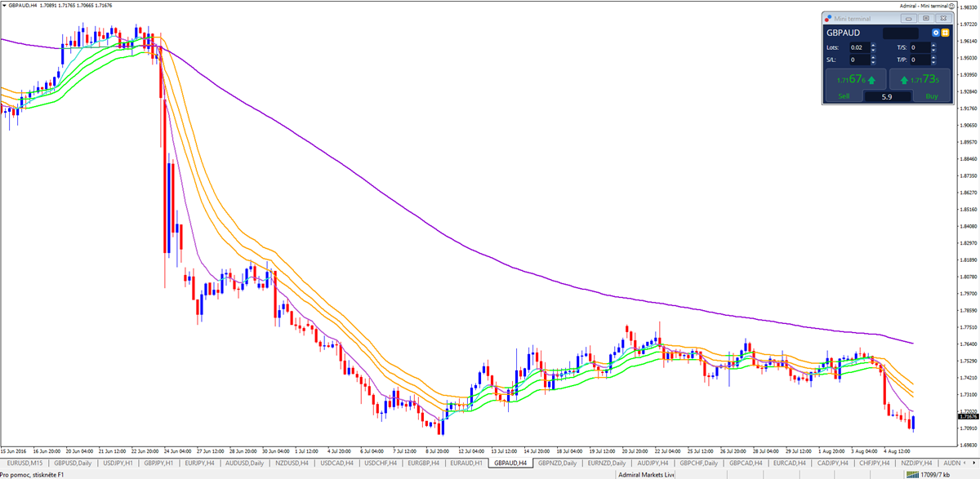The image size is (980, 479).
Task: Switch to EURGBP,H4 chart tab
Action: 425,463
